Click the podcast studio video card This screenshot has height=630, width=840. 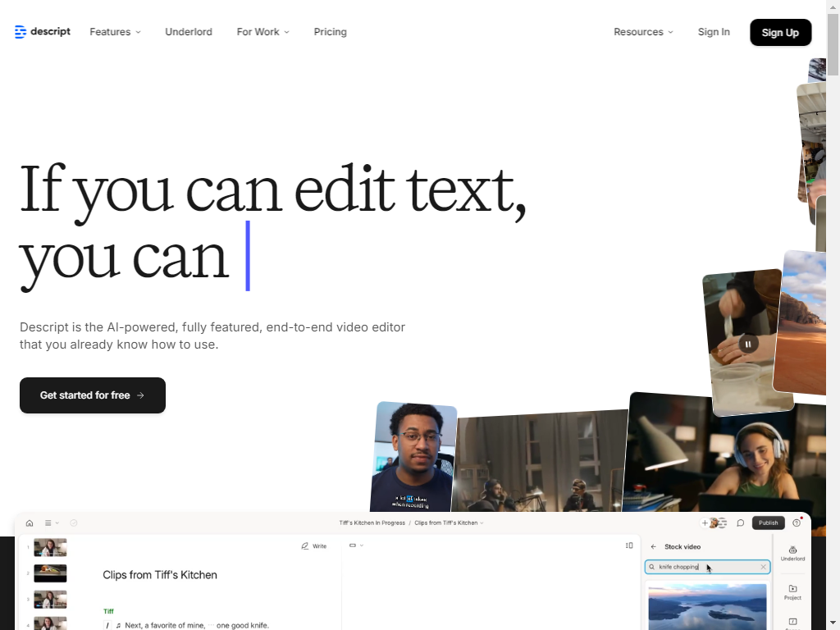540,462
